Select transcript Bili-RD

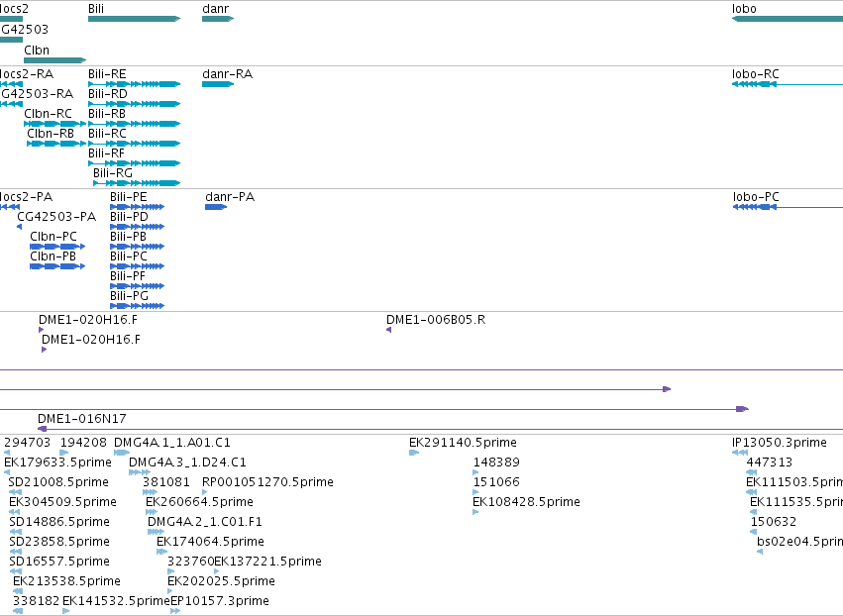pyautogui.click(x=134, y=104)
